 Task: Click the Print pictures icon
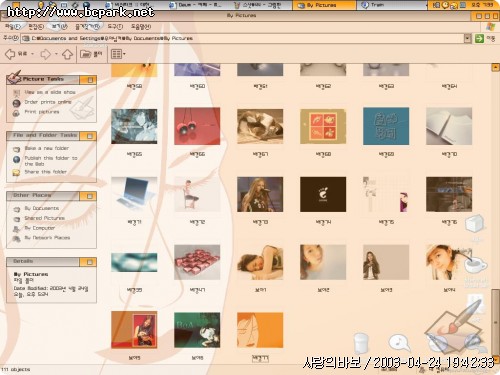click(x=16, y=113)
